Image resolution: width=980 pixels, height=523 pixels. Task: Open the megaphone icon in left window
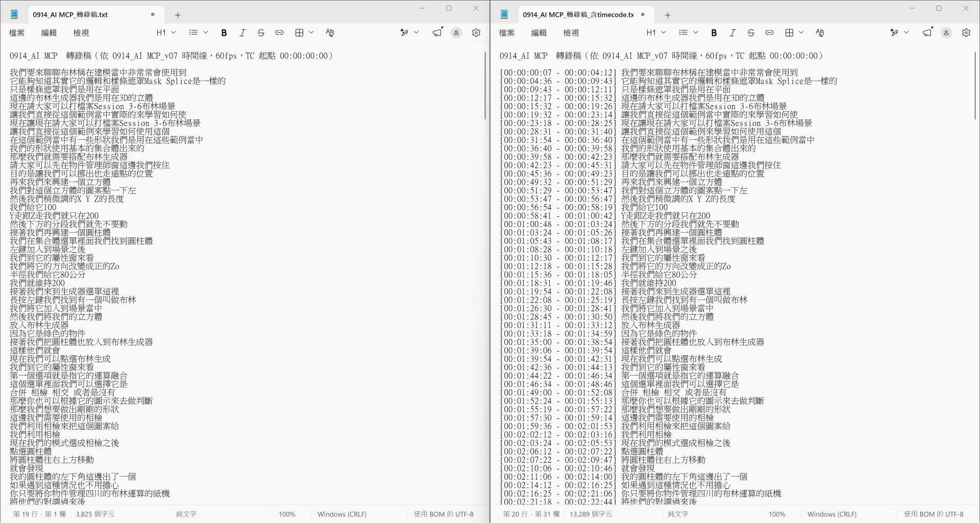click(x=437, y=33)
